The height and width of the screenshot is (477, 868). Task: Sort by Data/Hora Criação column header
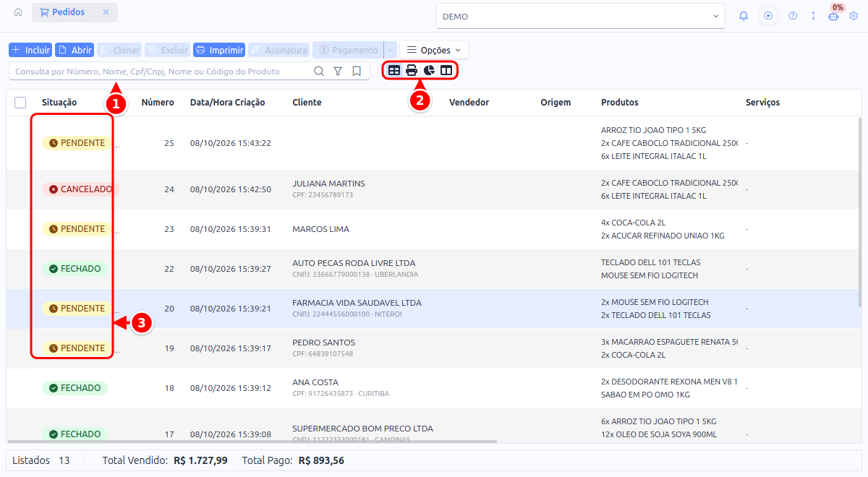coord(228,103)
